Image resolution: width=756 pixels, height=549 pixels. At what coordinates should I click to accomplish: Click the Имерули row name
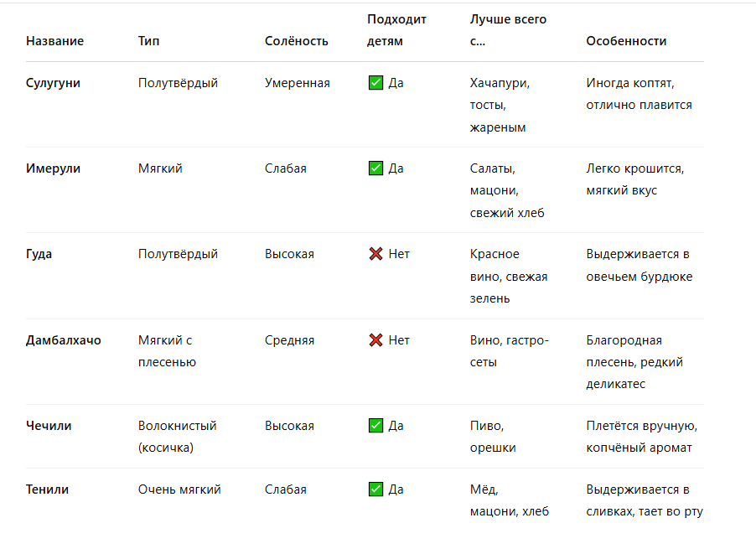[x=53, y=168]
